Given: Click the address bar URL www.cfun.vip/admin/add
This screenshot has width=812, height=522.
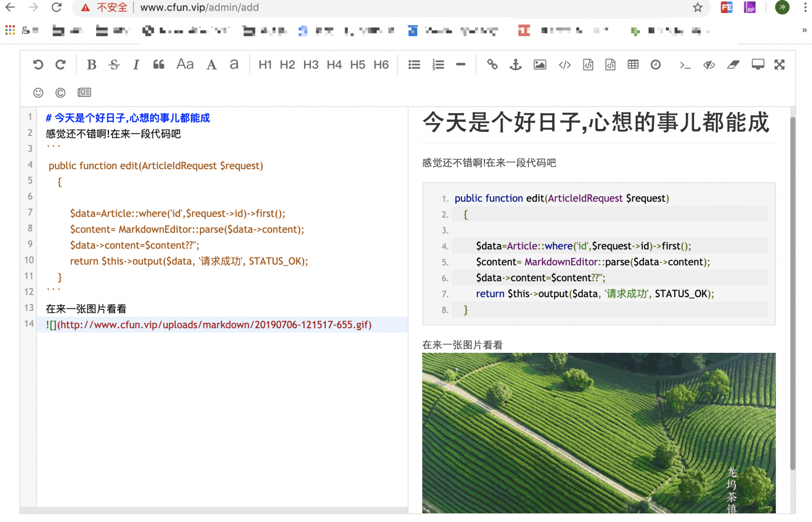Looking at the screenshot, I should [x=200, y=7].
